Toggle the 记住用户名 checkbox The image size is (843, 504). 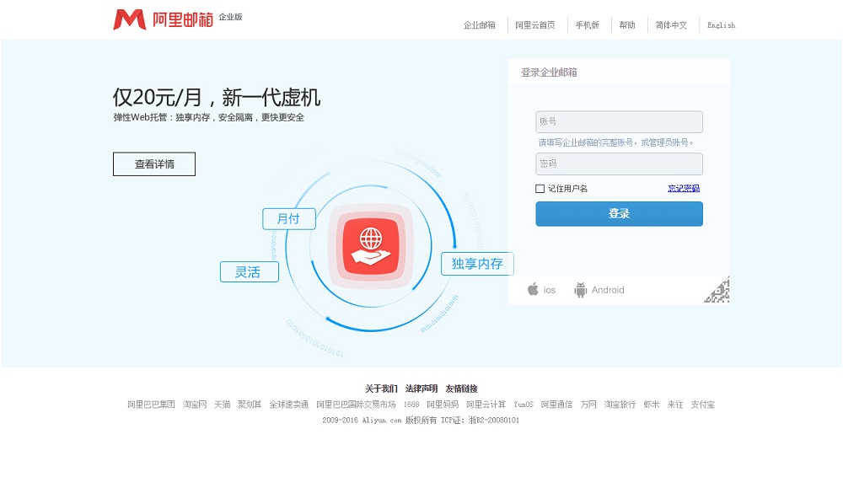click(x=540, y=189)
